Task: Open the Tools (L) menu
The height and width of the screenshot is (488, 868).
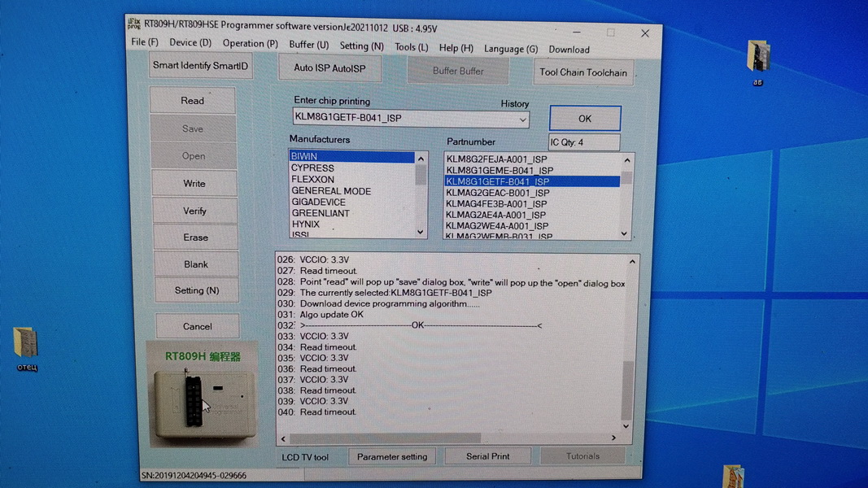Action: coord(411,48)
